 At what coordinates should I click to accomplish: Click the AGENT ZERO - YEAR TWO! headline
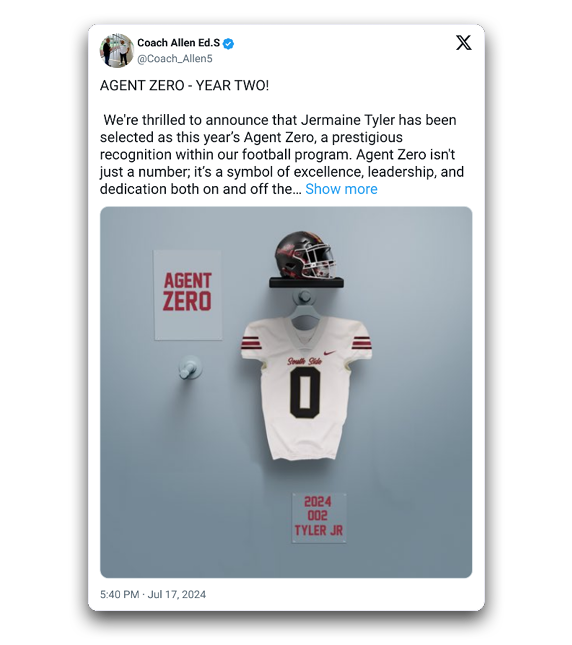(x=184, y=85)
